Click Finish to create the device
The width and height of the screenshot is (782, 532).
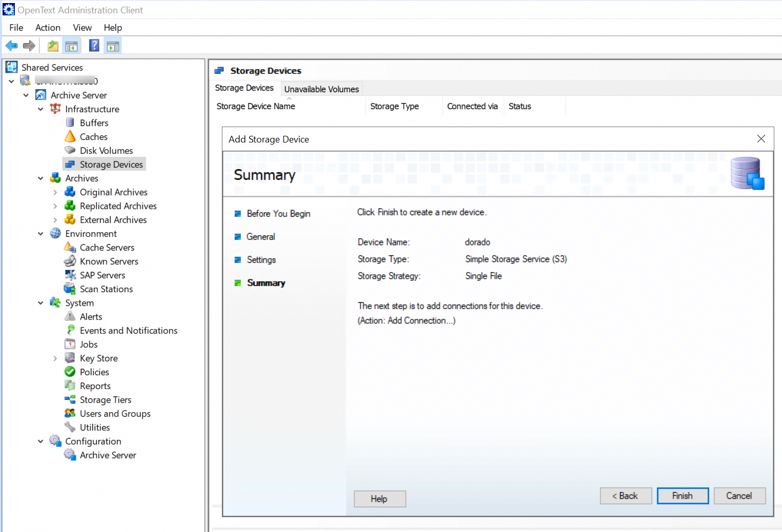[683, 496]
